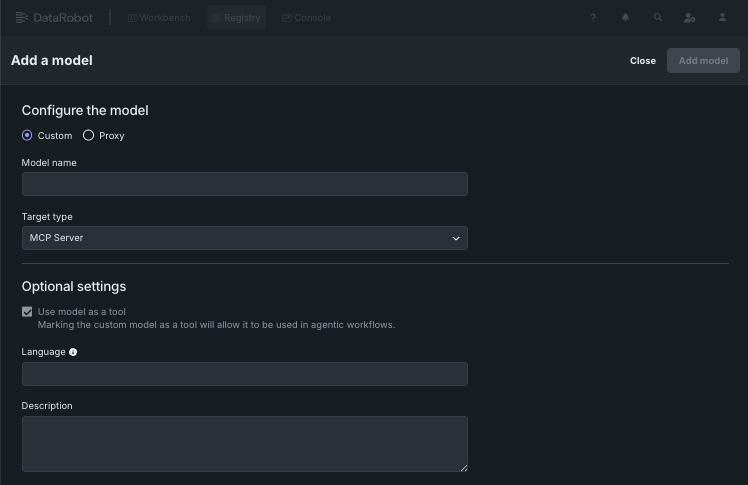Switch to the Console tab
748x485 pixels.
coord(306,17)
